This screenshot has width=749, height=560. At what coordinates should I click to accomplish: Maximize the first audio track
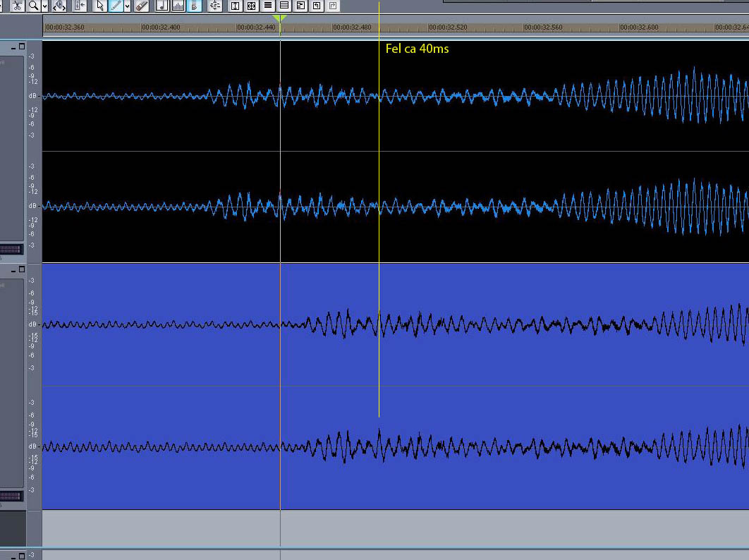(x=22, y=47)
